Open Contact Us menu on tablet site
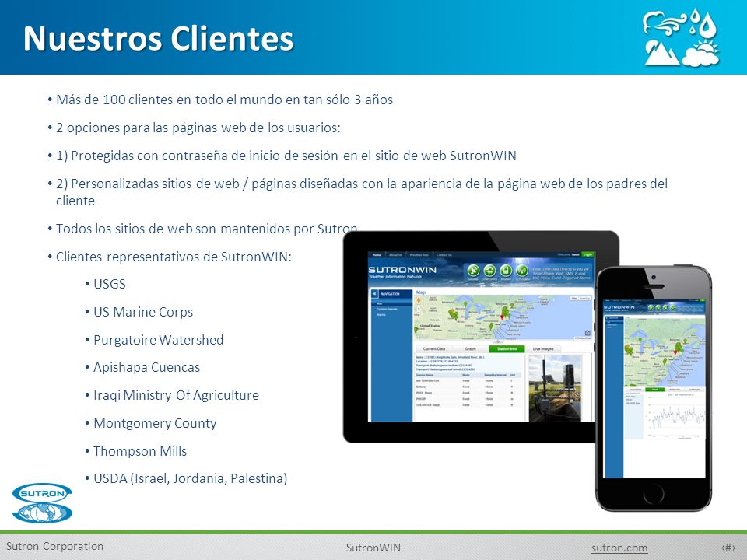The height and width of the screenshot is (560, 747). pyautogui.click(x=444, y=255)
